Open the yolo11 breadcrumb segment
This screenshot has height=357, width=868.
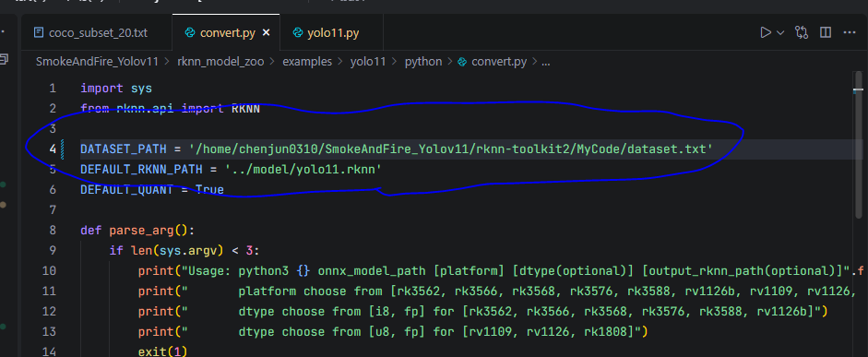coord(367,62)
